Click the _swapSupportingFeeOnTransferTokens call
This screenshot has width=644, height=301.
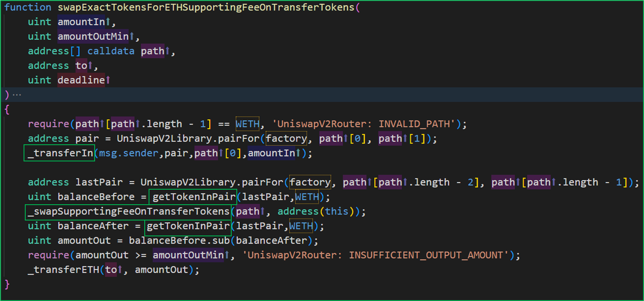coord(129,212)
